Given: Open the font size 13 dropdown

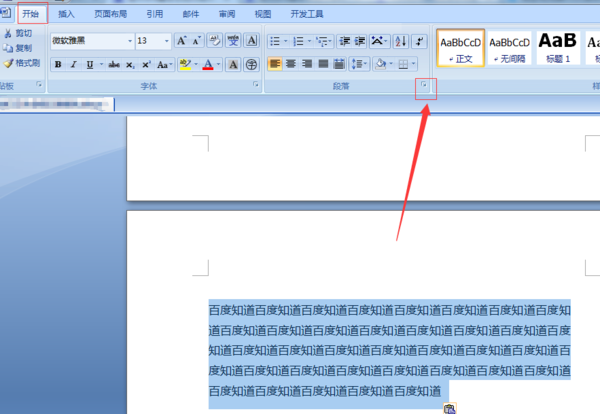Looking at the screenshot, I should 167,41.
